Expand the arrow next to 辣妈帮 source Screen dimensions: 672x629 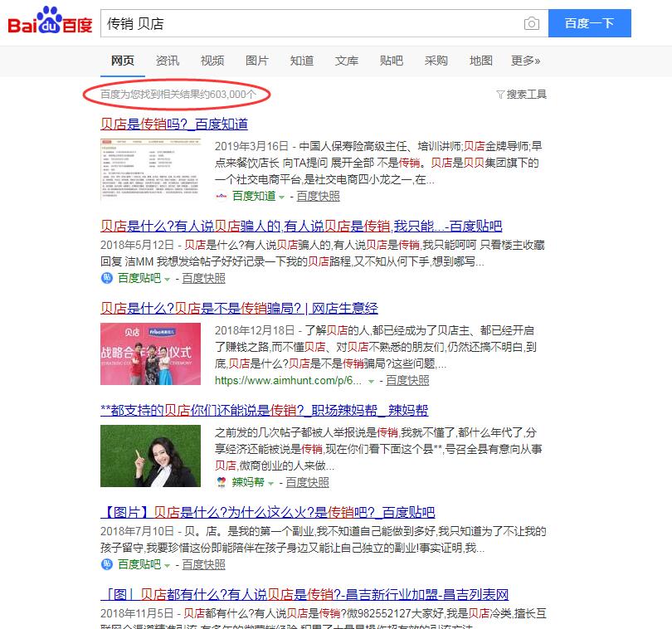270,483
